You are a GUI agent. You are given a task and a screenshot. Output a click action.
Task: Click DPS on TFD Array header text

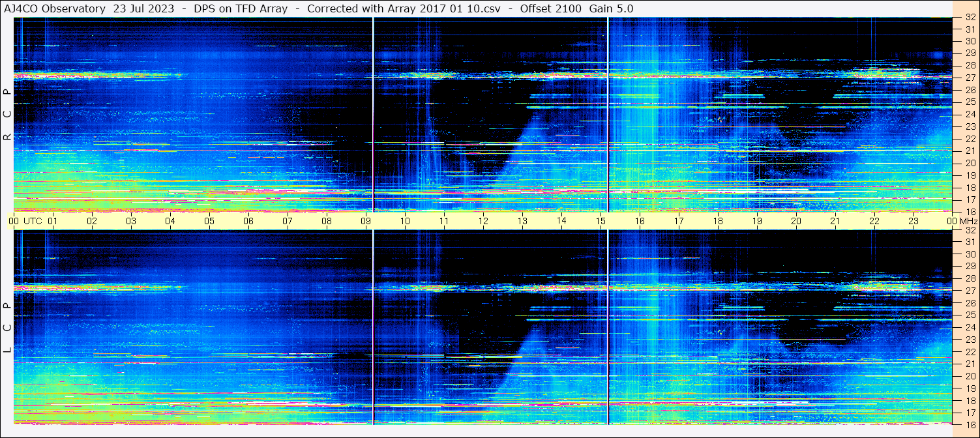241,8
